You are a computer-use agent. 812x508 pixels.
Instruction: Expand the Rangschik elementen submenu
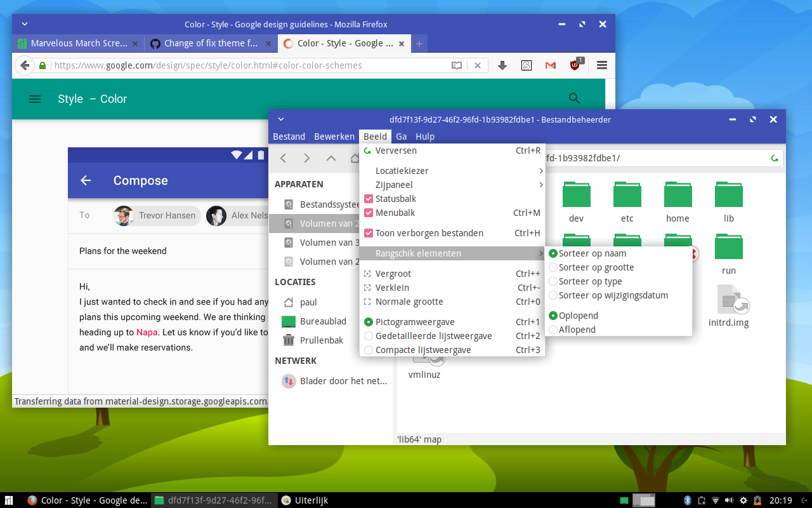click(452, 253)
